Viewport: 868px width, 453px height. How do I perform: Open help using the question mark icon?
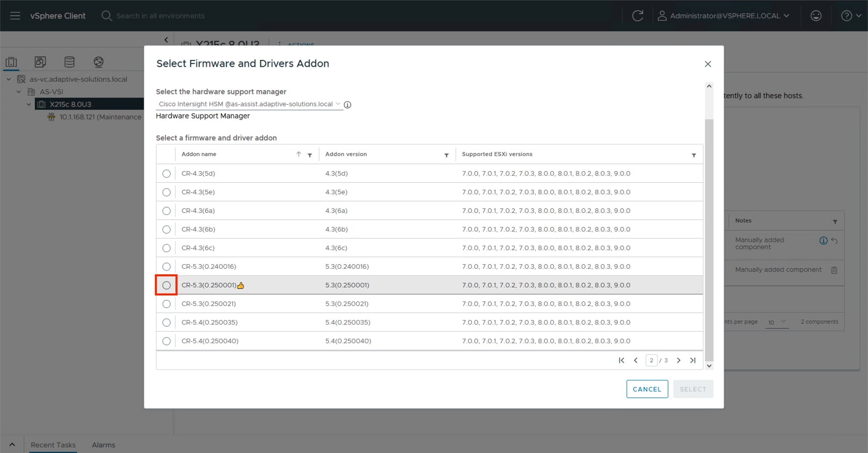(x=847, y=16)
